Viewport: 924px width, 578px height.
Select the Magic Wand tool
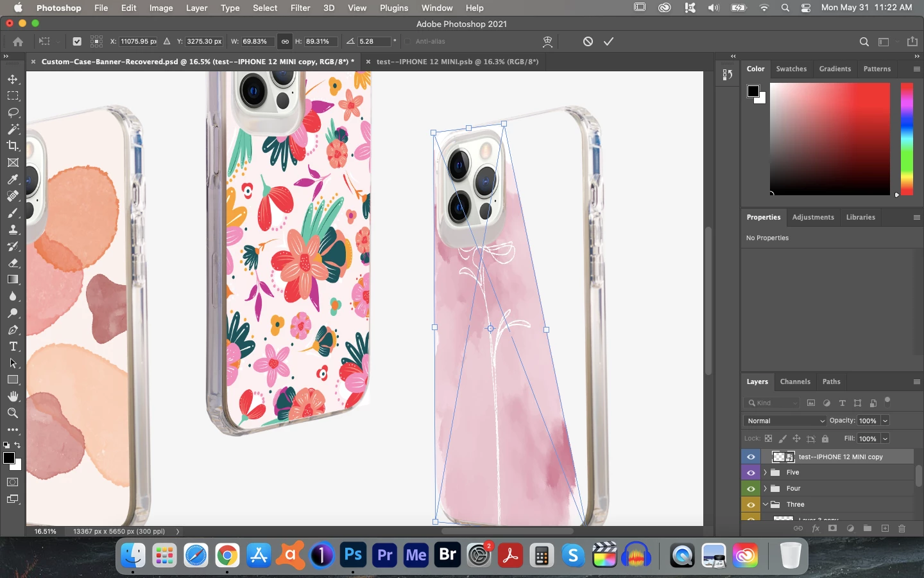click(13, 129)
